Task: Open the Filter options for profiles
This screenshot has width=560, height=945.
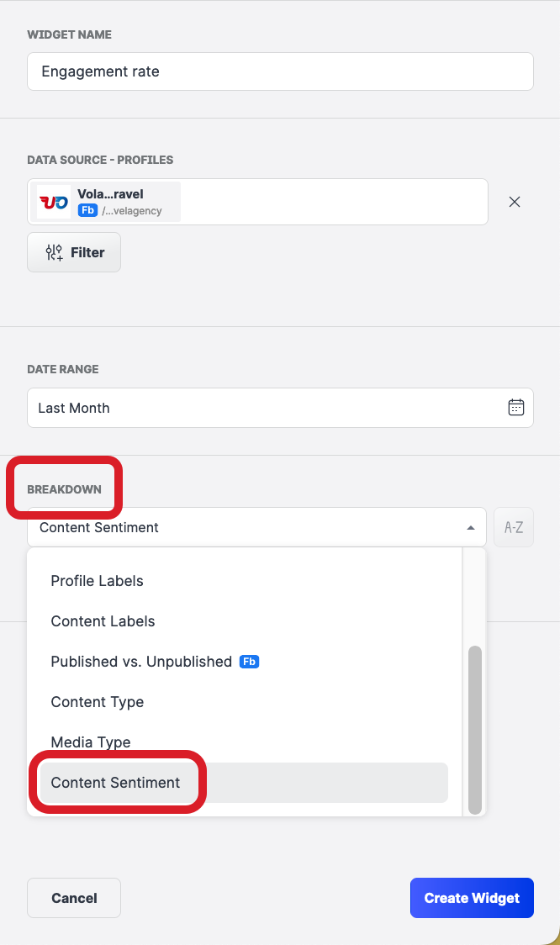Action: tap(73, 252)
